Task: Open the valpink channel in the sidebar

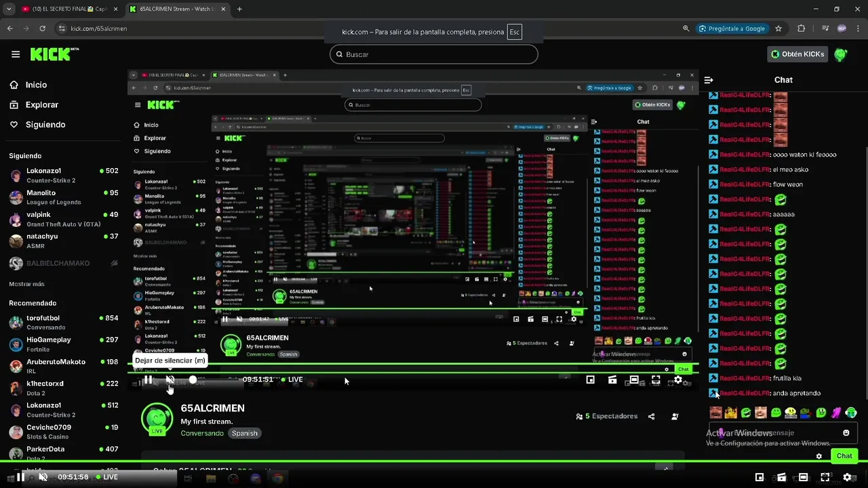Action: pyautogui.click(x=64, y=219)
